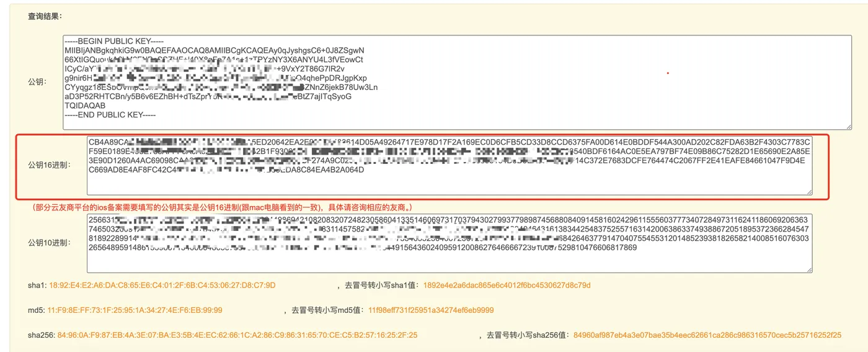Click the 'sha1:' label
Viewport: 868px width, 352px height.
click(x=37, y=286)
